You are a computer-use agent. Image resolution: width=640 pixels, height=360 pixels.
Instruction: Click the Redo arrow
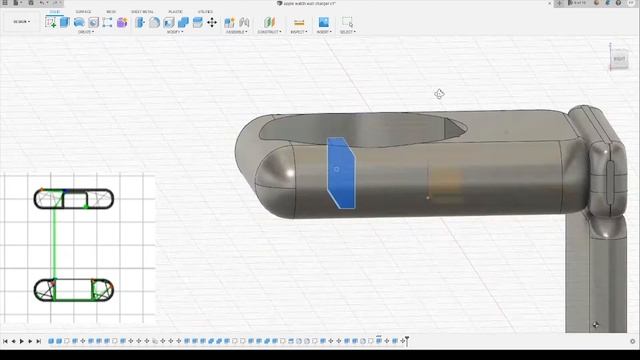(56, 3)
